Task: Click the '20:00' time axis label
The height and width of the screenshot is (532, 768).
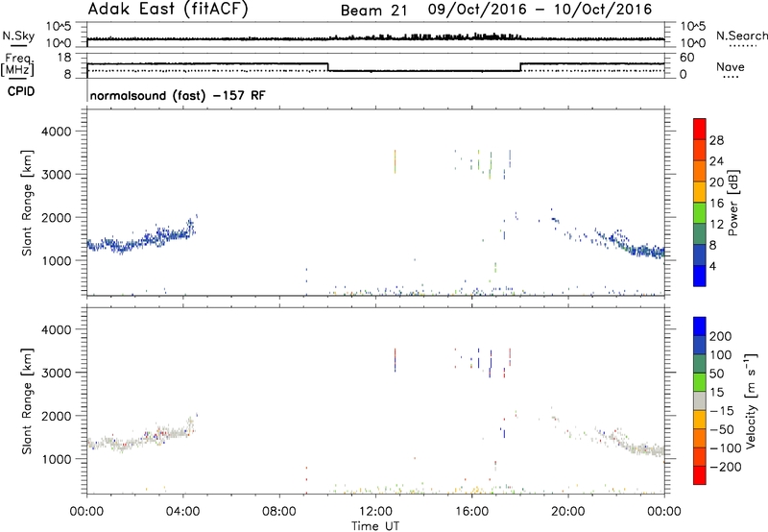Action: (567, 512)
